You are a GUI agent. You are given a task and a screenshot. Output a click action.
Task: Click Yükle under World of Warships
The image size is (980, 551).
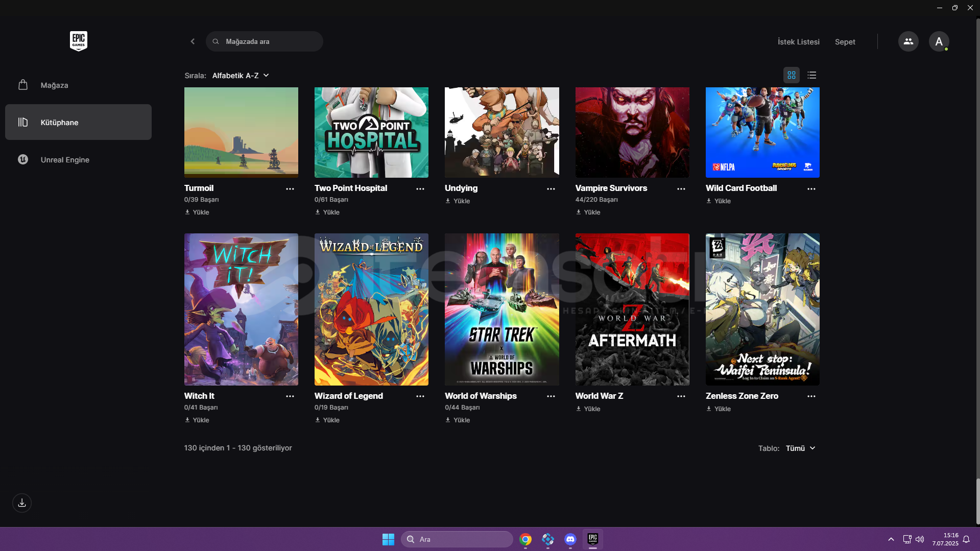(458, 420)
